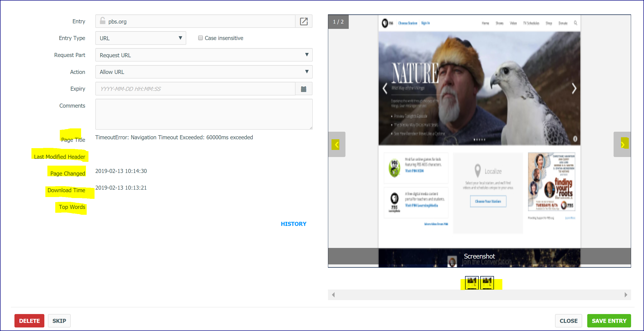The width and height of the screenshot is (644, 331).
Task: Click the Screenshot caption text
Action: point(479,256)
